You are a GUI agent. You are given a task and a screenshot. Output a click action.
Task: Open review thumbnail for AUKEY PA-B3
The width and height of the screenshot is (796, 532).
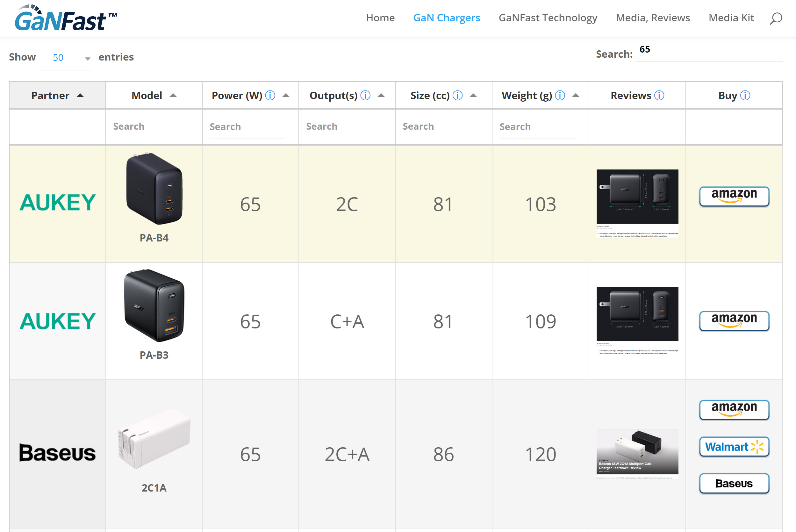click(x=637, y=321)
